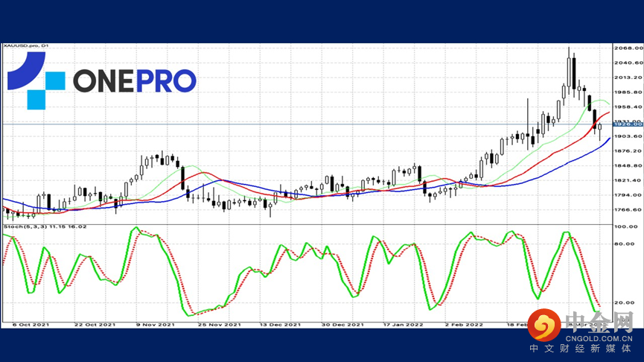Image resolution: width=644 pixels, height=362 pixels.
Task: Click the 1903.60 price axis label
Action: (x=628, y=136)
